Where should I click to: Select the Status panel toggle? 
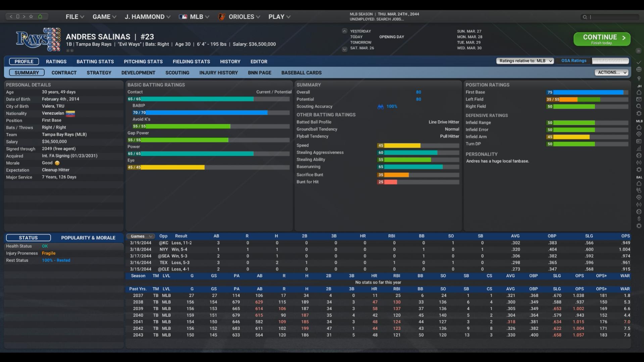[x=28, y=238]
